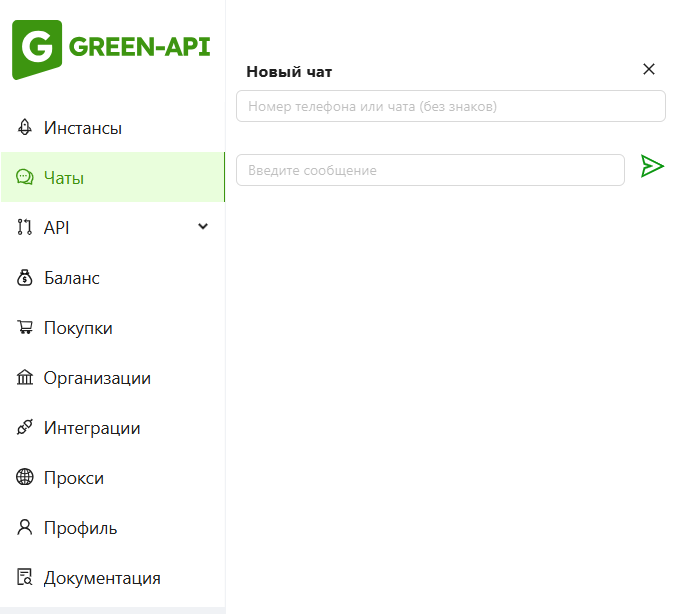Click the money bag icon for Баланс
Screen dimensions: 676x614
(25, 278)
